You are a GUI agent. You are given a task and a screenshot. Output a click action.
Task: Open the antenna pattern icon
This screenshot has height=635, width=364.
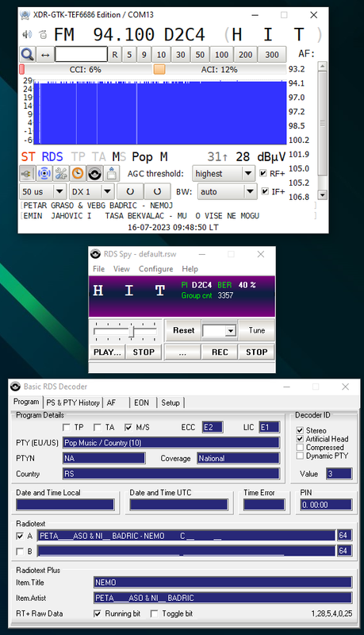coord(44,174)
